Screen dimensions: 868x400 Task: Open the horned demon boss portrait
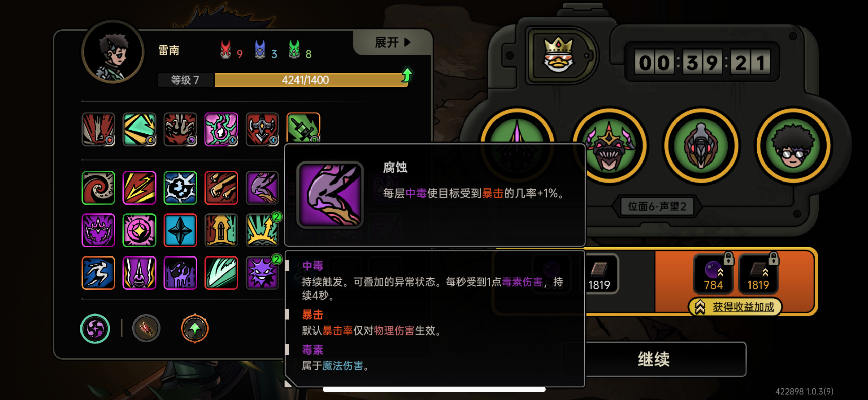pos(609,146)
